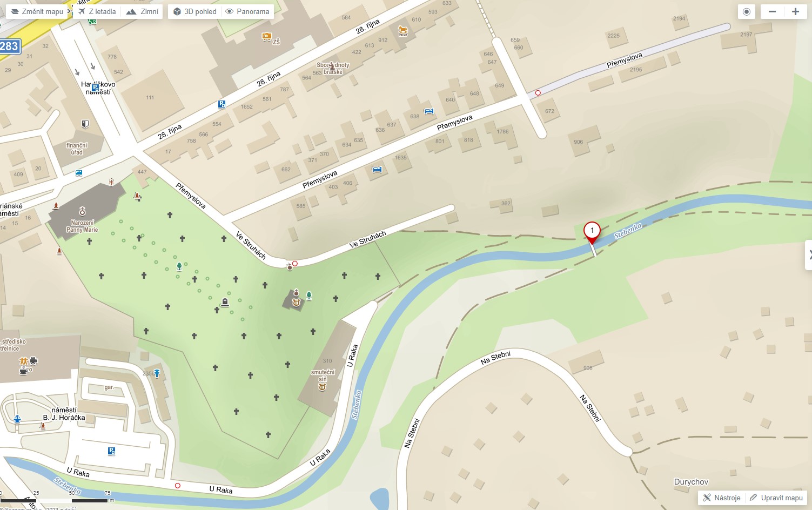The width and height of the screenshot is (812, 510).
Task: Click the bus stop icon near finanční úřad
Action: pyautogui.click(x=79, y=173)
